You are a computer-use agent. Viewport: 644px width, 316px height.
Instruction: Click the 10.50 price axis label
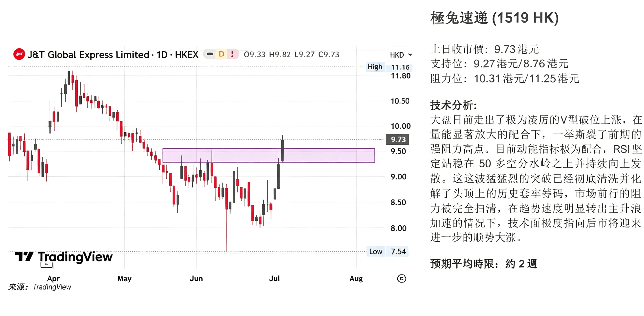coord(400,101)
